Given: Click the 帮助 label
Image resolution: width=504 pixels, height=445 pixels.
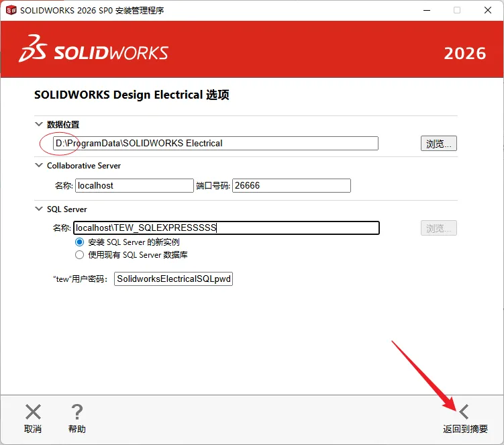Looking at the screenshot, I should [77, 429].
